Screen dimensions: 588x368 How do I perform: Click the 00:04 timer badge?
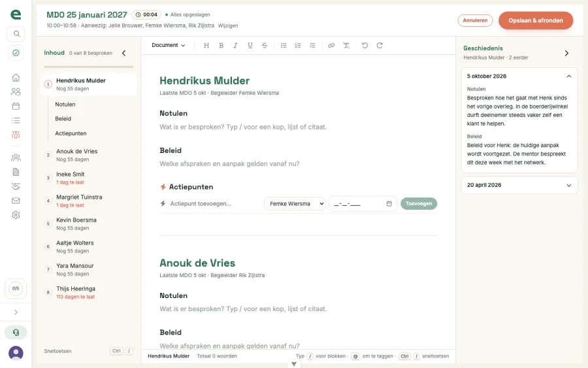coord(146,14)
